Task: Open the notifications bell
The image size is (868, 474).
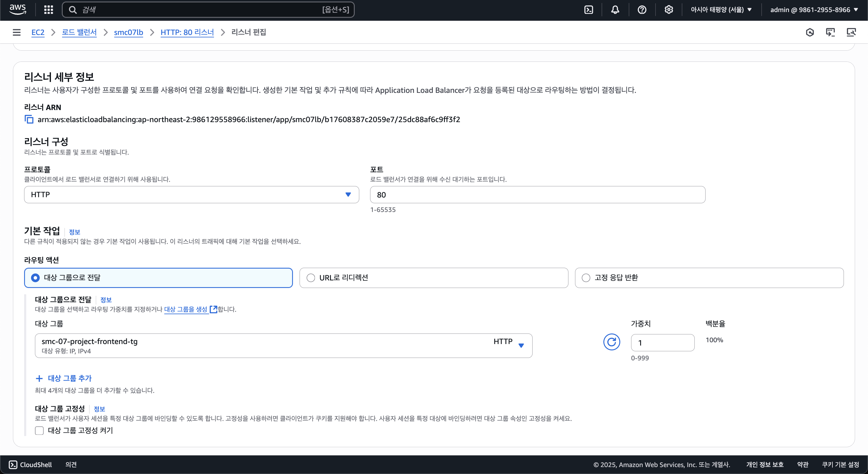Action: click(x=615, y=10)
